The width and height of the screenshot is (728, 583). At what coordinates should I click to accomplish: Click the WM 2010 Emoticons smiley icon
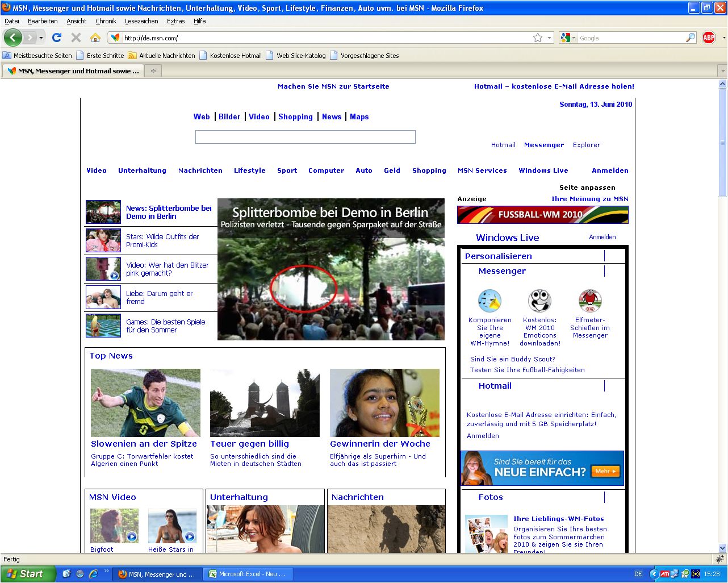coord(539,301)
